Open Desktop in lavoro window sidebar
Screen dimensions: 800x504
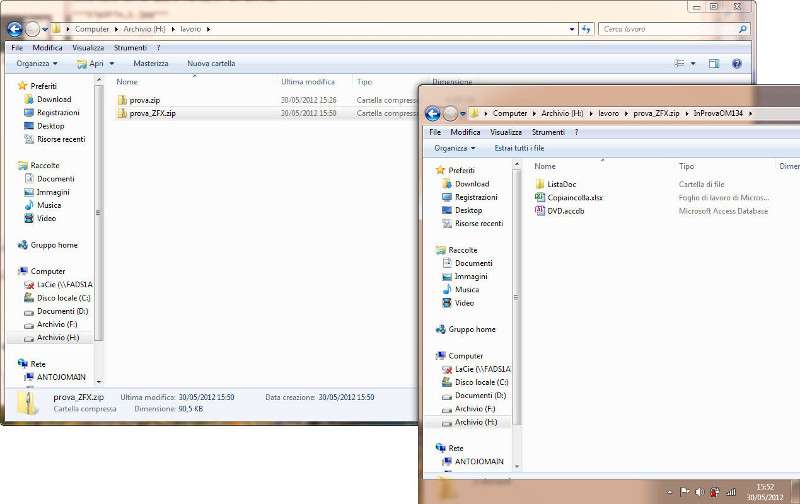coord(44,125)
